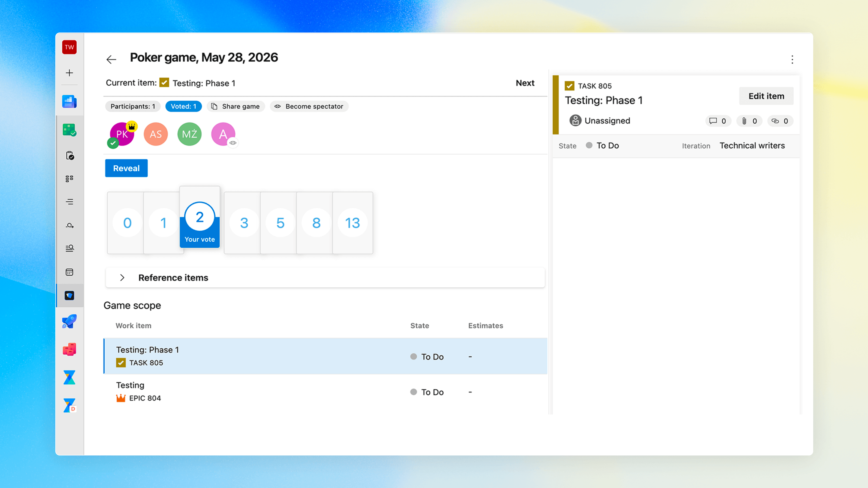868x488 pixels.
Task: Click the Unassigned assignee label
Action: [x=607, y=121]
